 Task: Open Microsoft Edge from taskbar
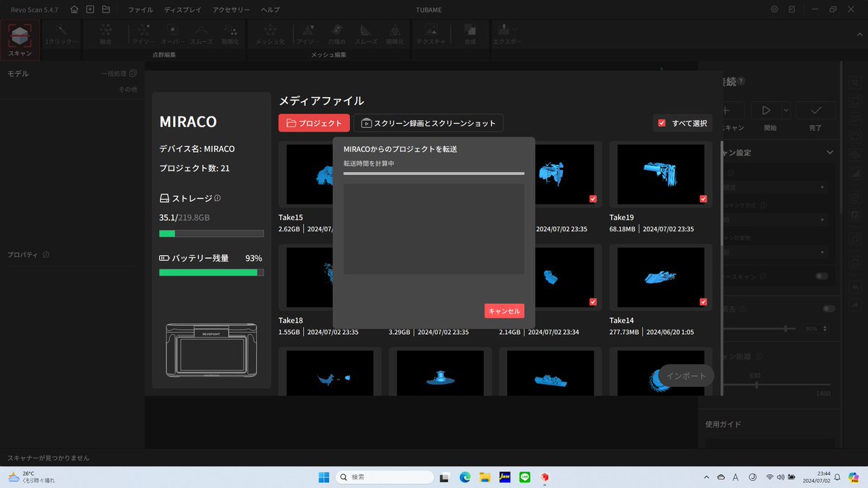click(465, 477)
